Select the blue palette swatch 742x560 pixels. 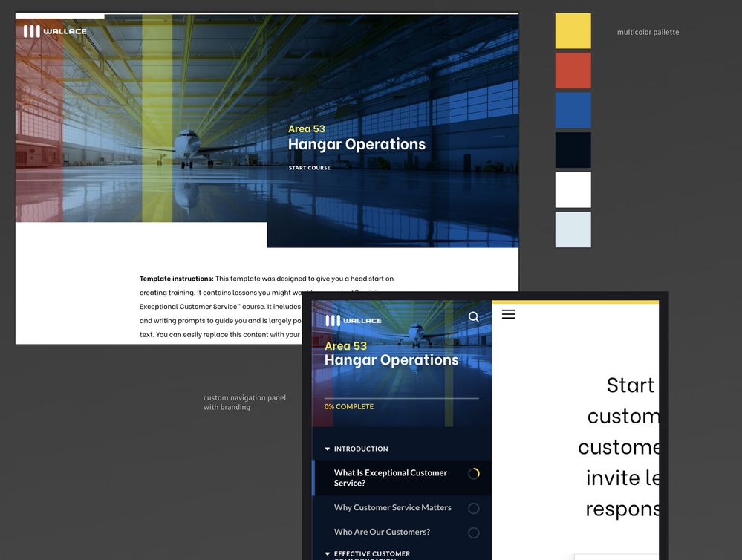(573, 111)
